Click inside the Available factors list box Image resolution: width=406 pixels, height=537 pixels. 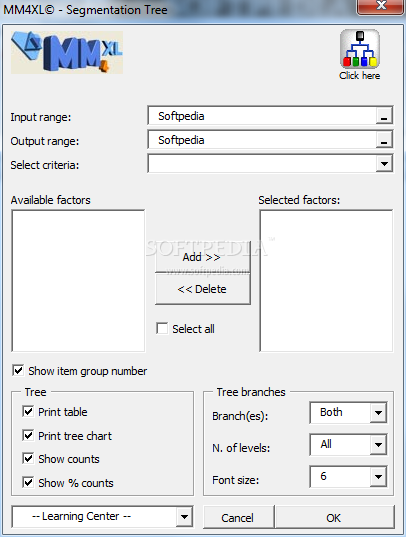tap(78, 281)
